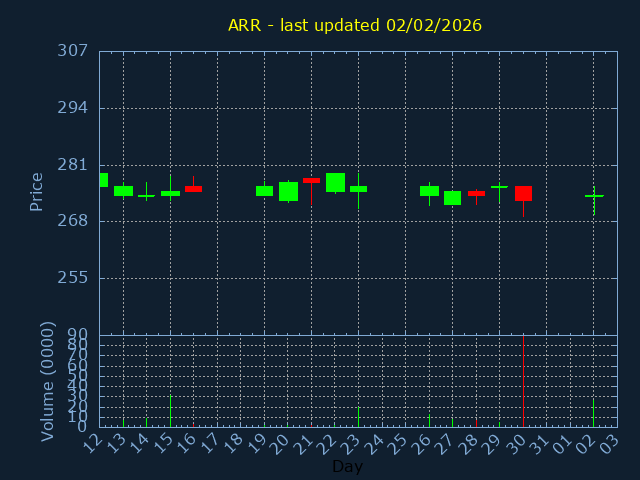This screenshot has height=480, width=640.
Task: Select the green candlestick on day 20
Action: (x=288, y=191)
